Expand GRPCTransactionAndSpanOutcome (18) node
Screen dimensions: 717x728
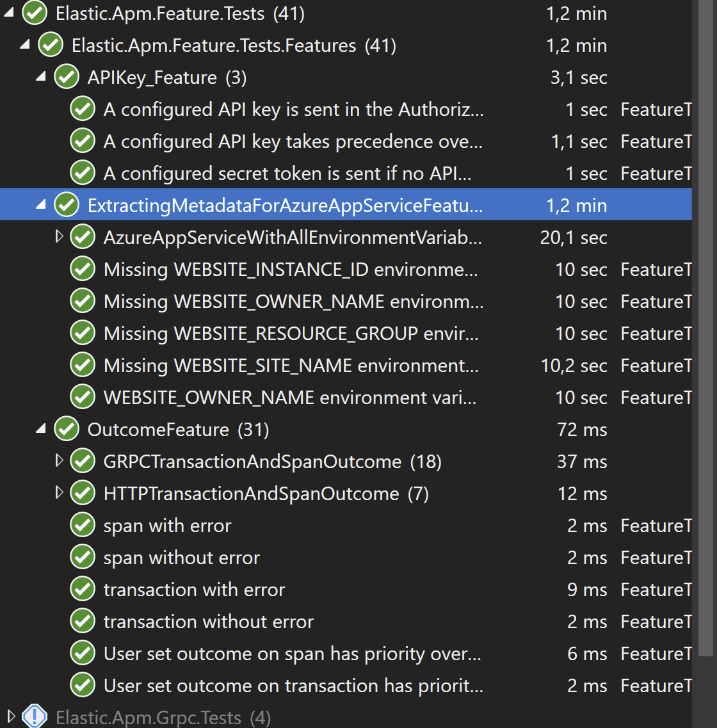pyautogui.click(x=58, y=461)
